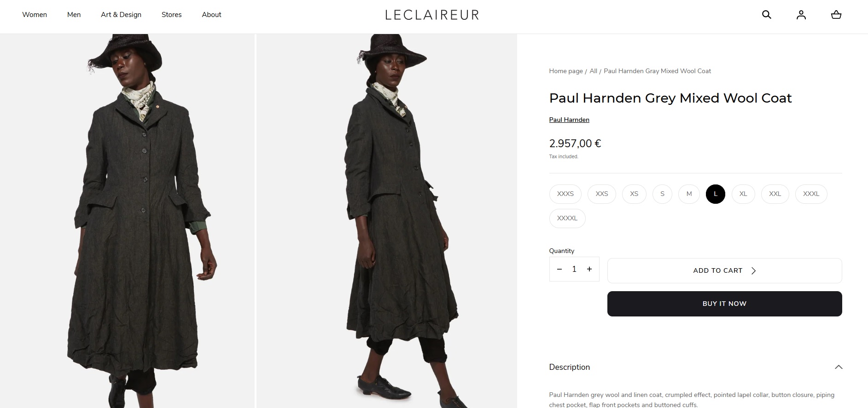Collapse the Description section chevron
This screenshot has width=868, height=408.
point(839,367)
